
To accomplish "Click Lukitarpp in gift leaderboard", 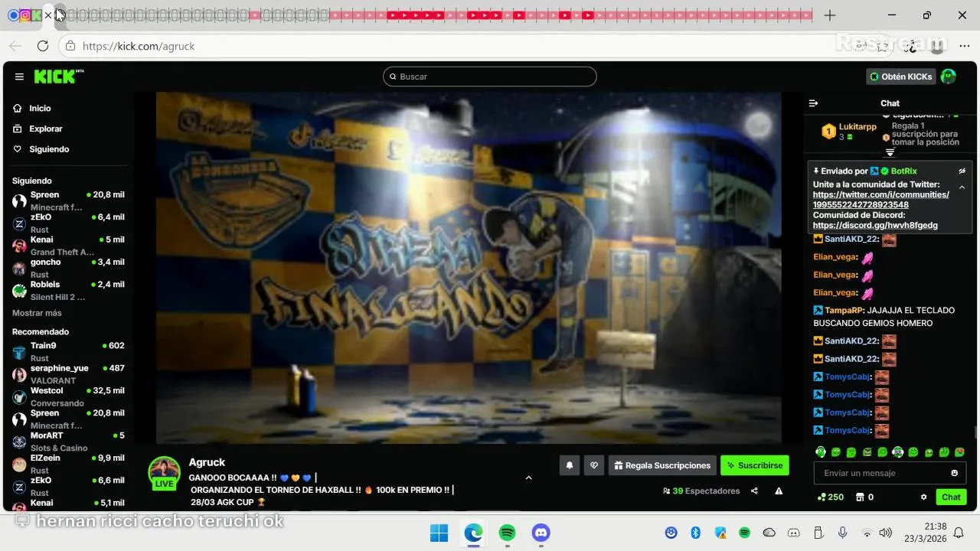I will pyautogui.click(x=857, y=126).
